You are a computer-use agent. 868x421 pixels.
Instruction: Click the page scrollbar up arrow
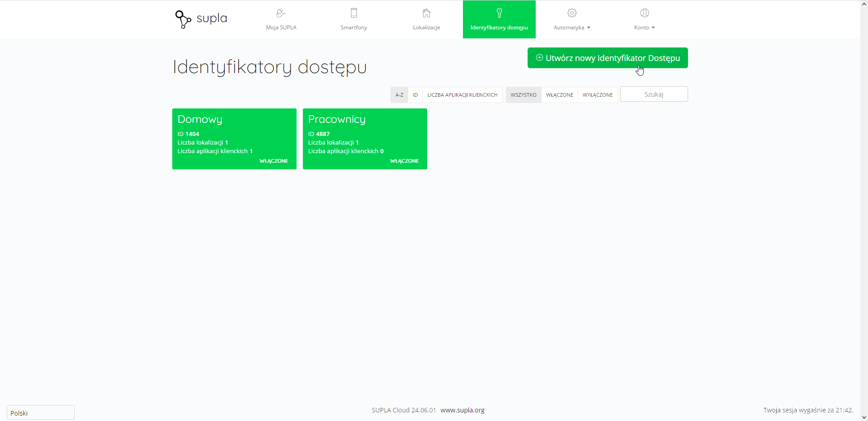tap(864, 4)
